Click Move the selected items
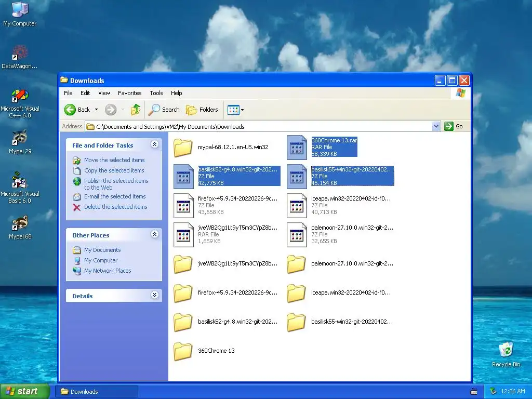532x399 pixels. [x=114, y=160]
